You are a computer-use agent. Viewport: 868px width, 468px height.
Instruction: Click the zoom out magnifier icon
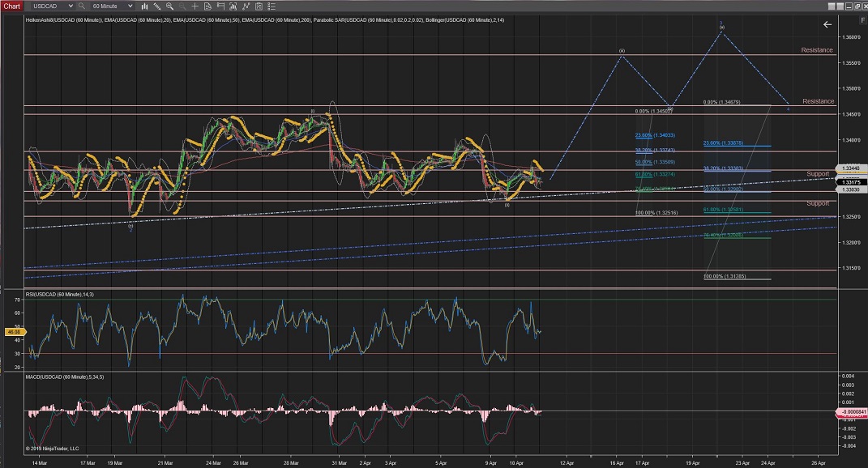pyautogui.click(x=182, y=6)
